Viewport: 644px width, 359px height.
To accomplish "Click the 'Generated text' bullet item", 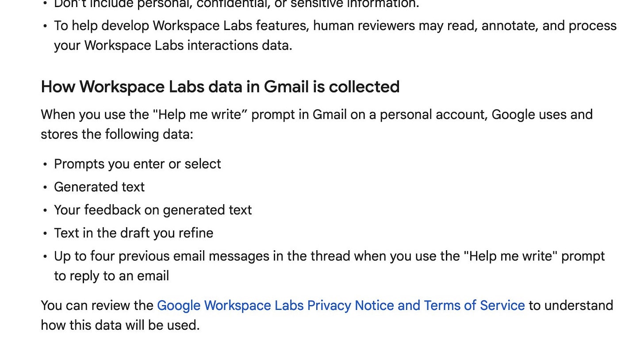I will 99,187.
